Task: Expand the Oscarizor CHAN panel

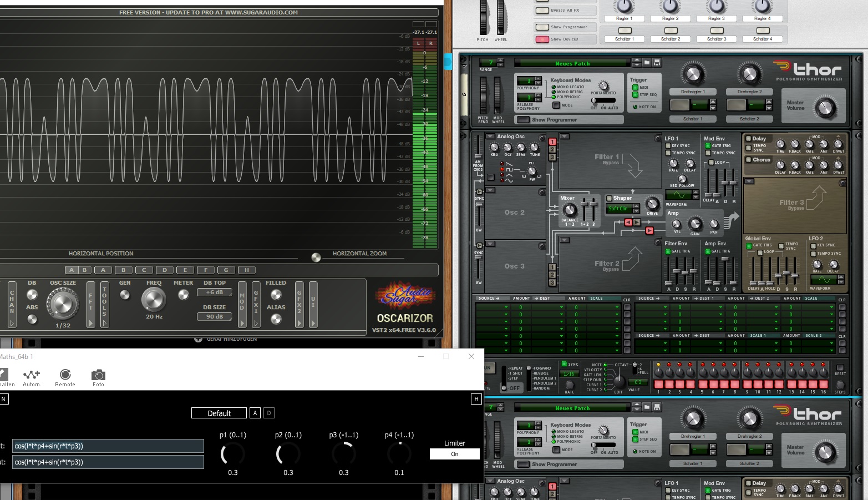Action: click(12, 304)
